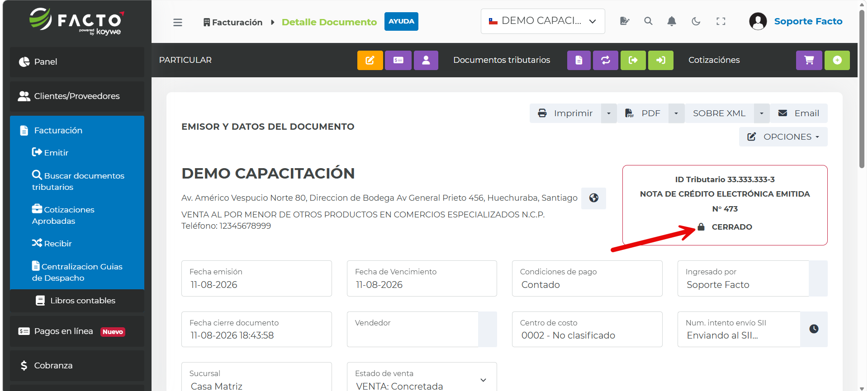Click the clock icon beside envío SII
The image size is (868, 391).
814,329
